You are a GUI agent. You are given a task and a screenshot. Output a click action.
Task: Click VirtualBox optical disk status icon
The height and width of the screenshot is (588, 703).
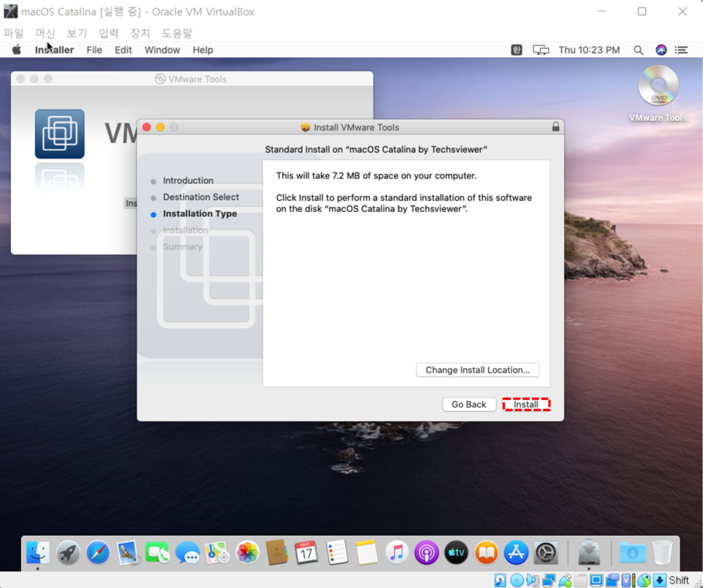coord(517,581)
